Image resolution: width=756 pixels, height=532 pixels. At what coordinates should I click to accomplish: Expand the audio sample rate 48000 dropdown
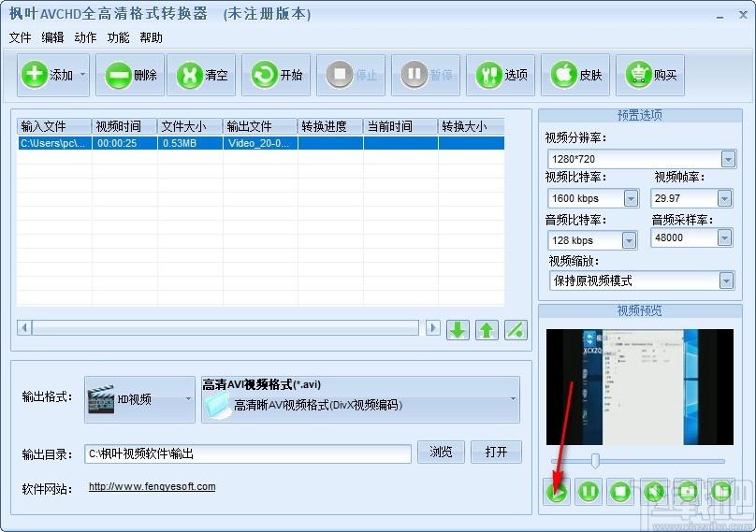tap(724, 237)
